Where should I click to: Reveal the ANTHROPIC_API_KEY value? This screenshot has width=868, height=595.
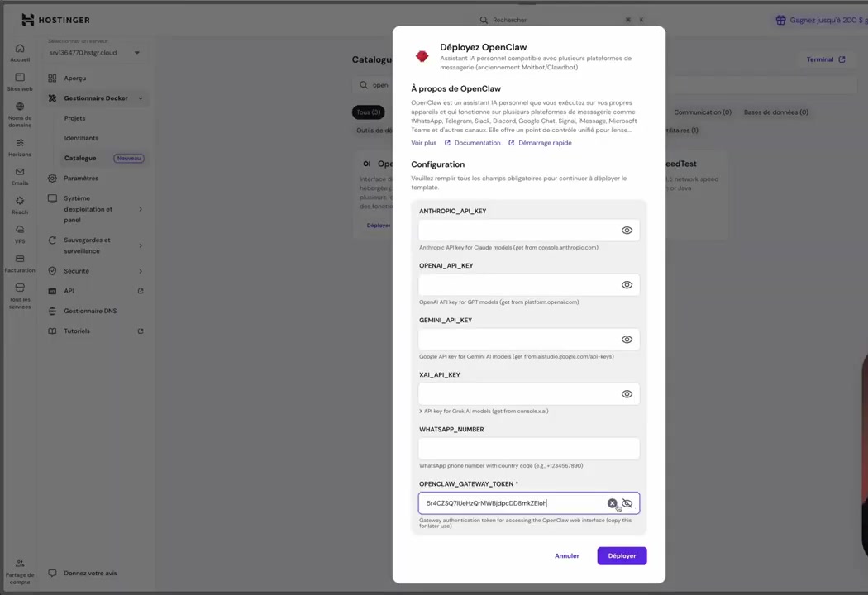tap(627, 230)
